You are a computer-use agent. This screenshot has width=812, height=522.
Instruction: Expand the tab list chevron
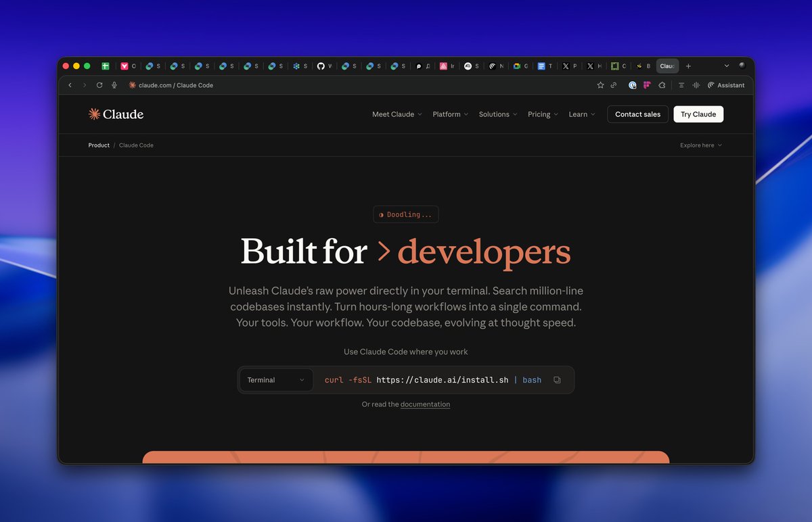tap(727, 66)
